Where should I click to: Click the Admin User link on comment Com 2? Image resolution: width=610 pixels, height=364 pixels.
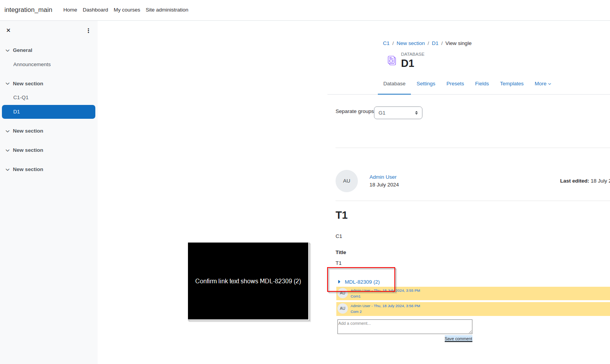coord(360,306)
